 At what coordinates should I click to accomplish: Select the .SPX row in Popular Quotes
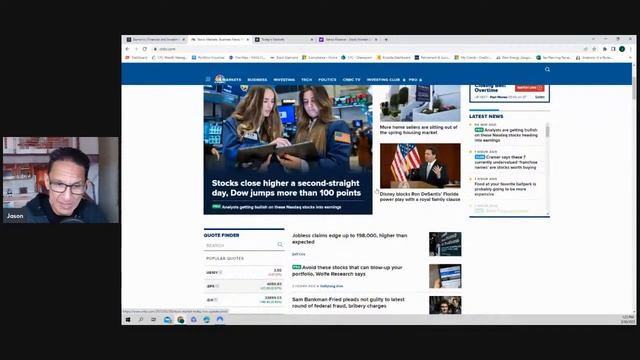(244, 287)
